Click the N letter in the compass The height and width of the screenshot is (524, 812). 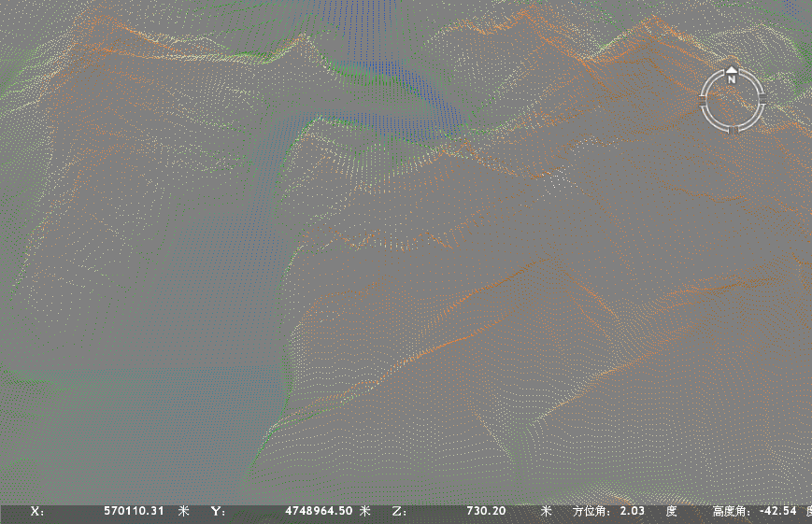tap(732, 79)
